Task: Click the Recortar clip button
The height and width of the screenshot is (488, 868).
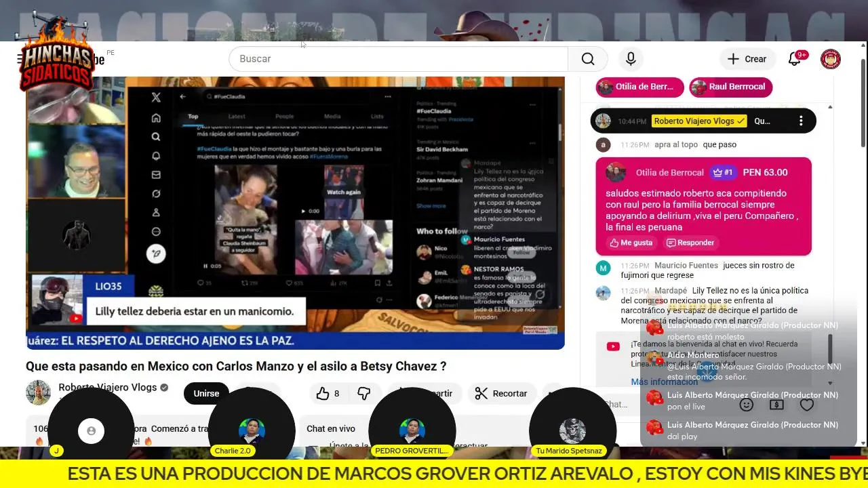Action: pyautogui.click(x=502, y=393)
